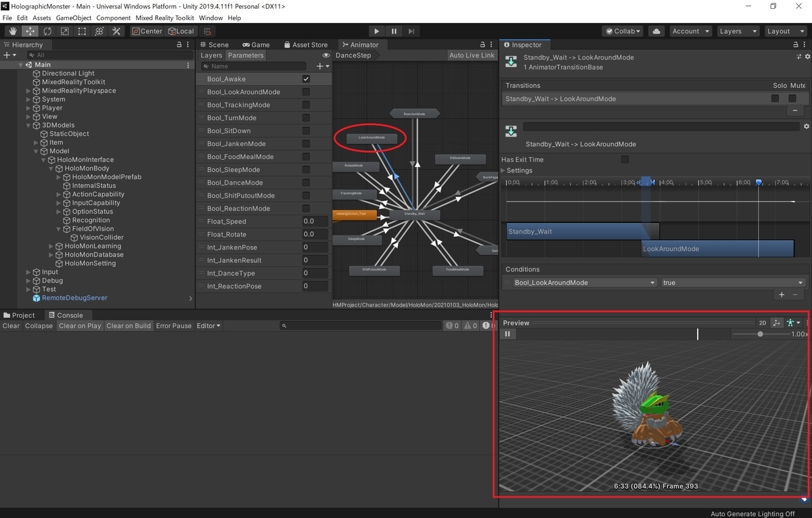Viewport: 812px width, 518px height.
Task: Enable the Has Exit Time checkbox
Action: click(x=625, y=160)
